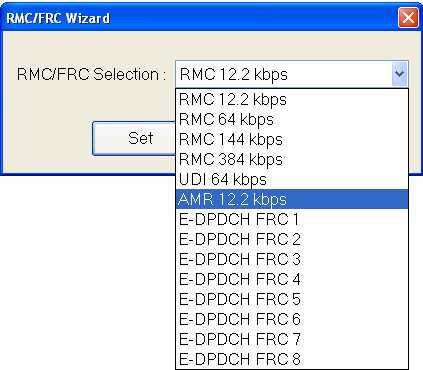Select RMC 12.2 kbps from the list
Viewport: 423px width, 370px height.
(292, 99)
